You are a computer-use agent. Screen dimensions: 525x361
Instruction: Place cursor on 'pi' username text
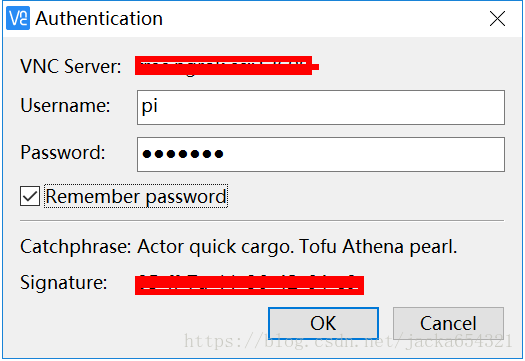click(150, 106)
